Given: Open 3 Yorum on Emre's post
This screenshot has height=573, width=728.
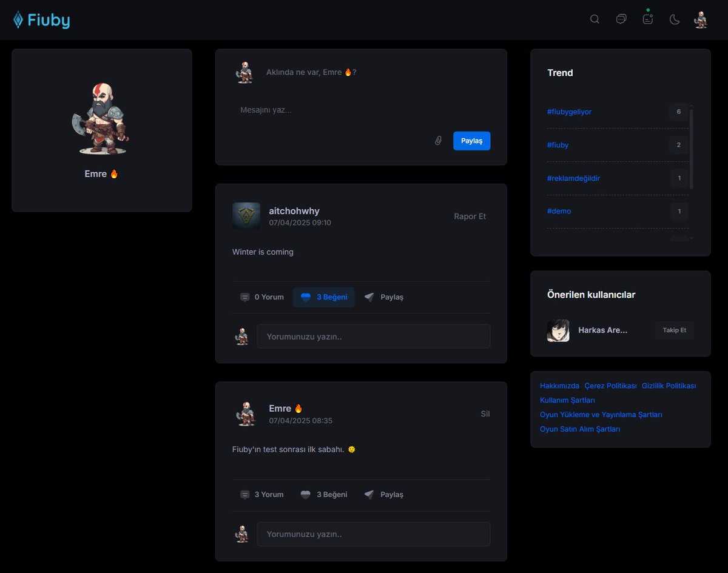Looking at the screenshot, I should [x=262, y=495].
